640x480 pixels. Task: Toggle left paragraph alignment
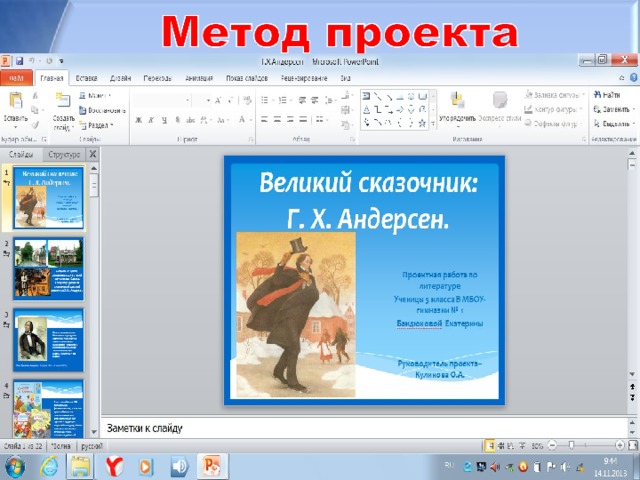click(264, 119)
